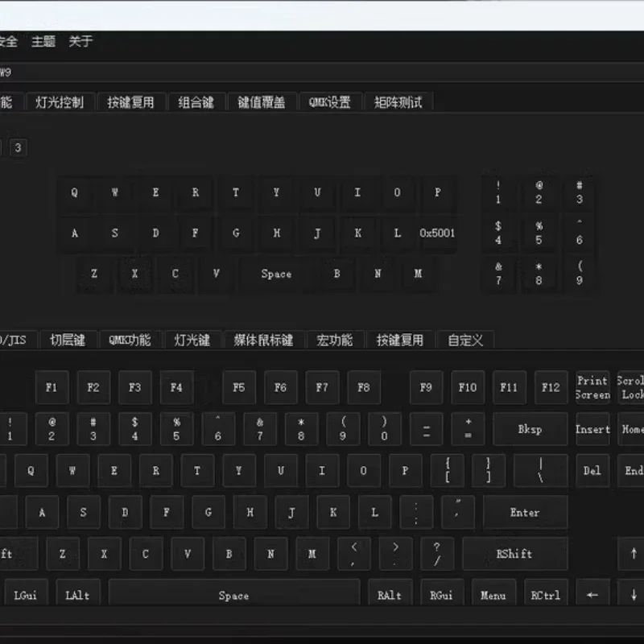Go to the 键值覆盖 tab

pyautogui.click(x=261, y=102)
